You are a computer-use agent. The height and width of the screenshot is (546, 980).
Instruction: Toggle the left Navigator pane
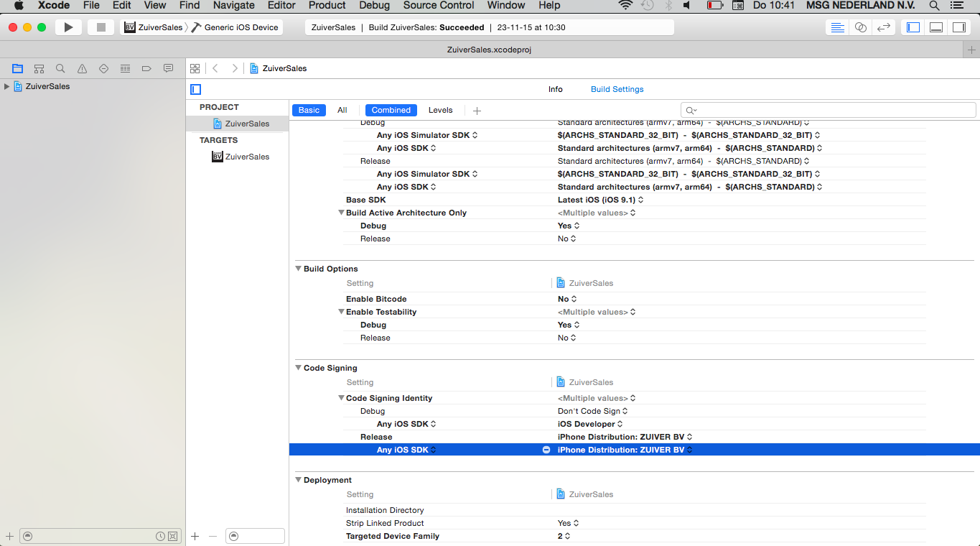[x=913, y=27]
